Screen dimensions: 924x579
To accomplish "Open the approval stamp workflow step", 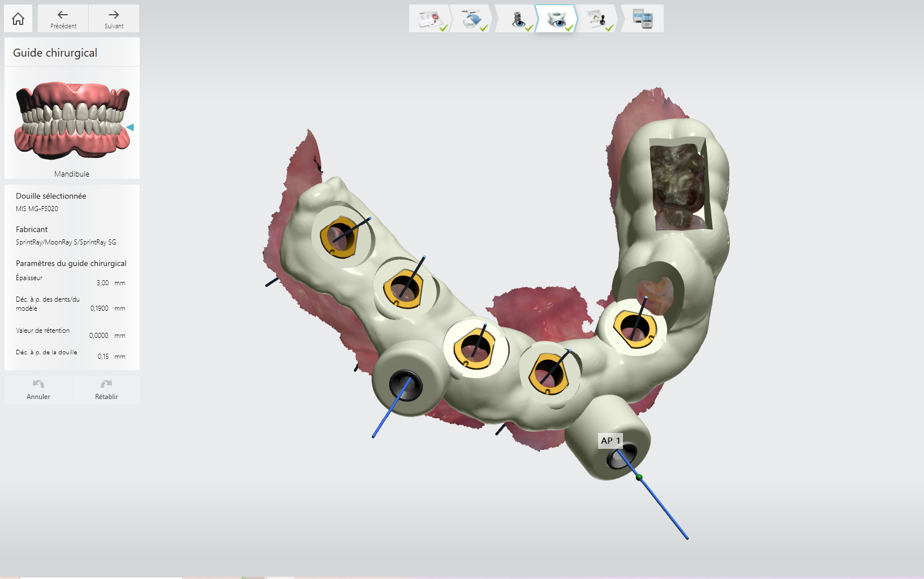I will point(598,19).
